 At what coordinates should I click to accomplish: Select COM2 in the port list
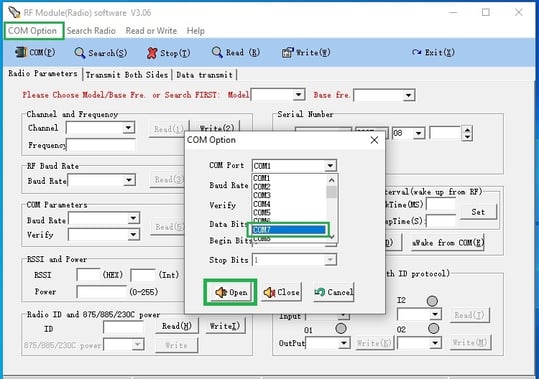[x=289, y=187]
